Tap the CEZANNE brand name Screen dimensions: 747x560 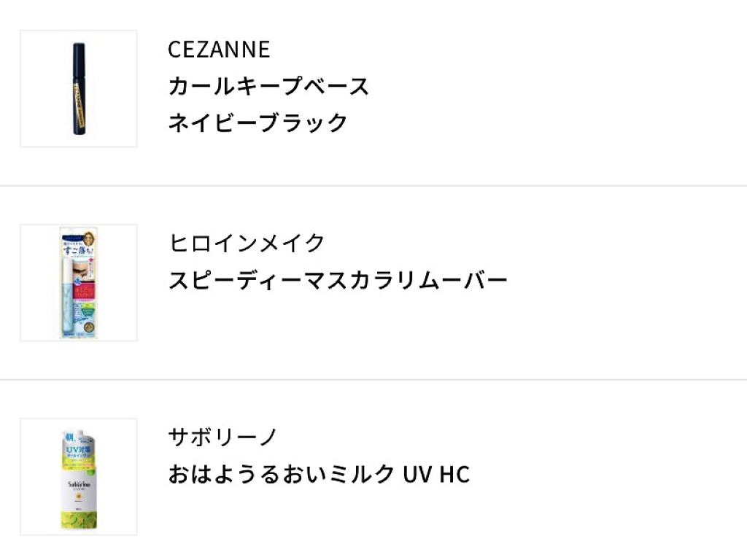click(219, 50)
